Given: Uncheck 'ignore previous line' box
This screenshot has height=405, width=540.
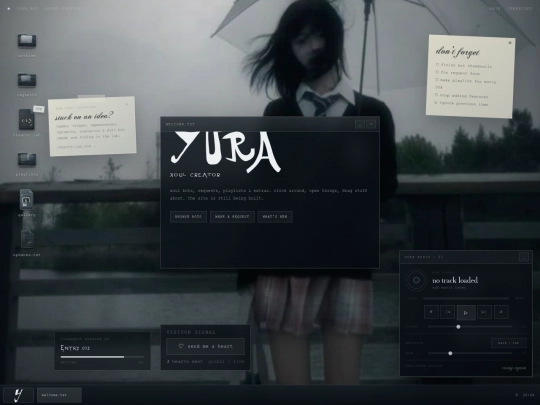Looking at the screenshot, I should (436, 102).
